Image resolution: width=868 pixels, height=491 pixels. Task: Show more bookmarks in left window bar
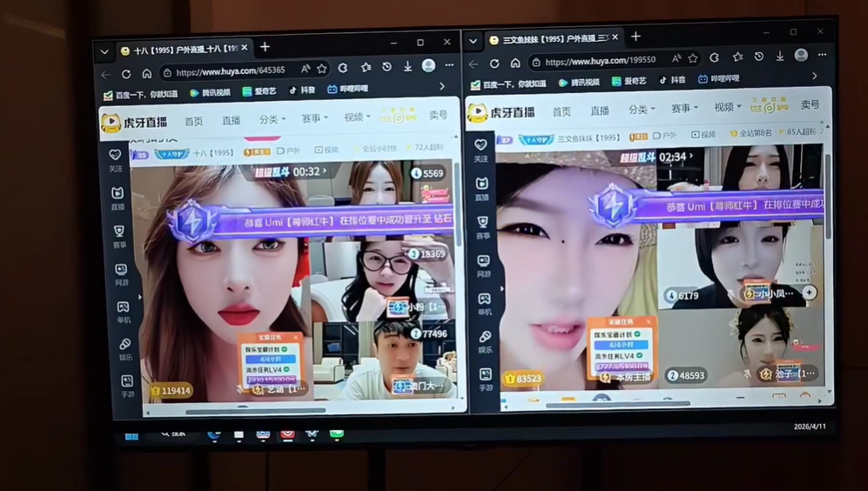pos(441,86)
